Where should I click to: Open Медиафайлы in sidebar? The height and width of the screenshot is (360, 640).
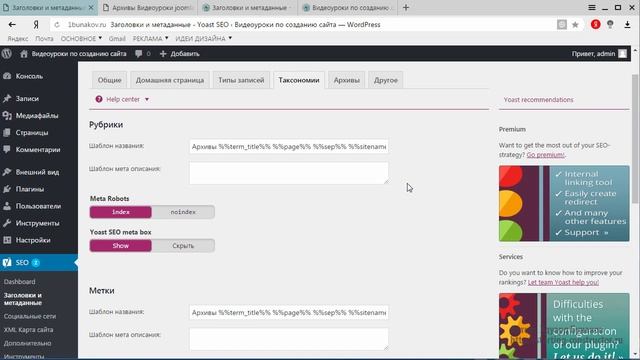tap(37, 116)
